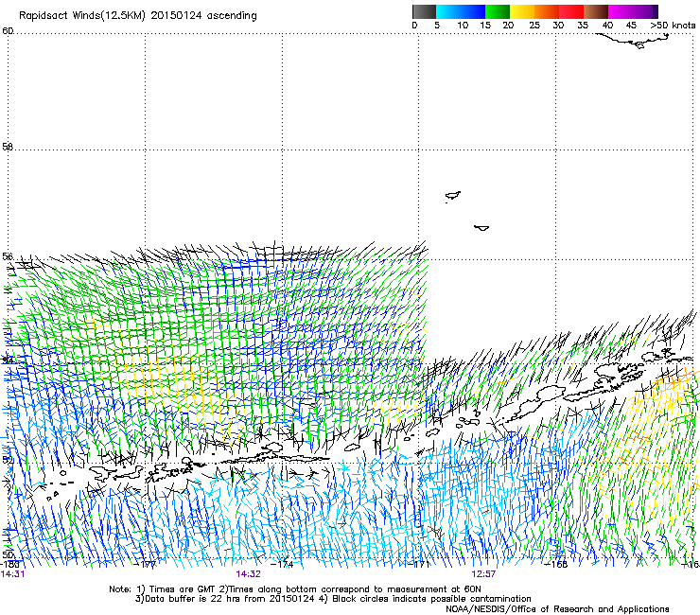Click the green 15-20 knots legend band
The width and height of the screenshot is (700, 615).
tap(498, 11)
